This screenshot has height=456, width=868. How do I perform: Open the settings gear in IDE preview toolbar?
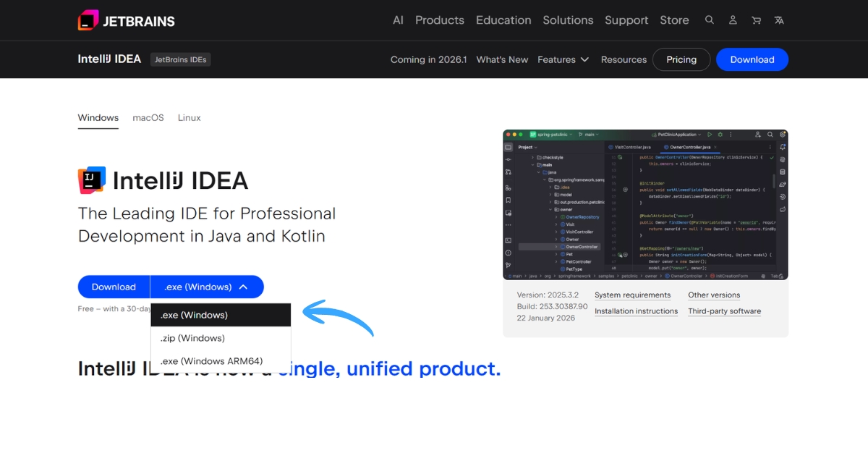pos(783,135)
